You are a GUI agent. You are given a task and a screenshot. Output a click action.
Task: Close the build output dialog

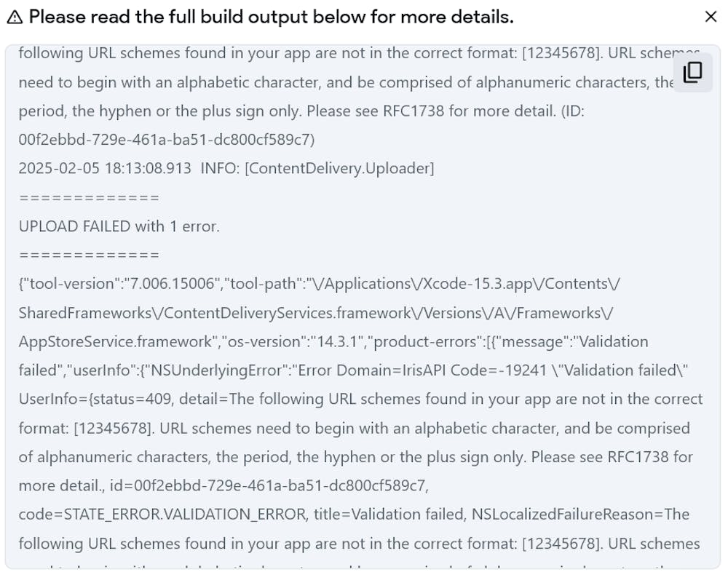[711, 17]
